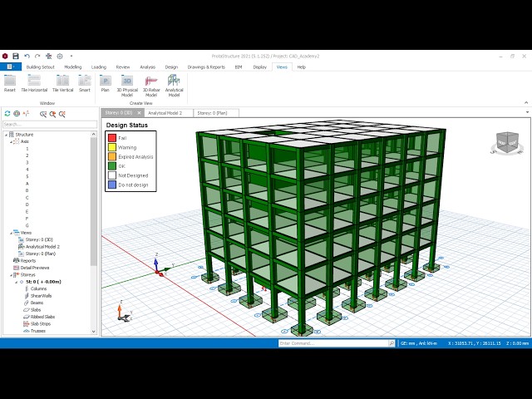The width and height of the screenshot is (532, 399).
Task: Open Analytical Model 2 from tree
Action: pyautogui.click(x=42, y=247)
